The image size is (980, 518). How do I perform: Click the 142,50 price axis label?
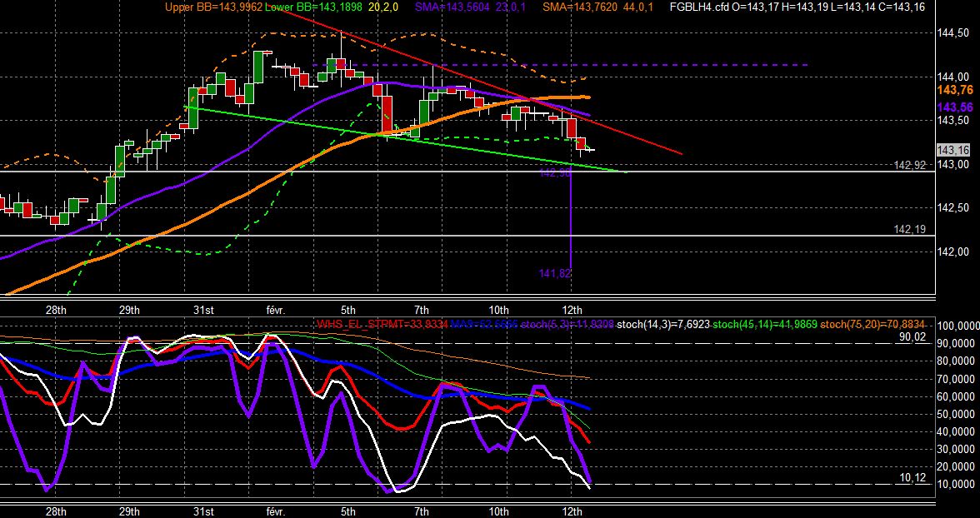point(953,208)
